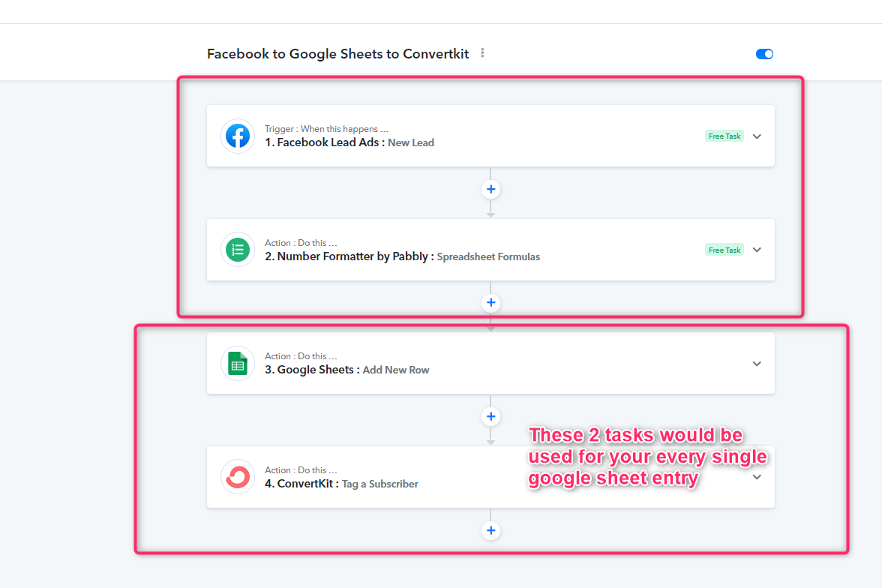Open the 3. Google Sheets step
The width and height of the screenshot is (882, 588).
490,364
